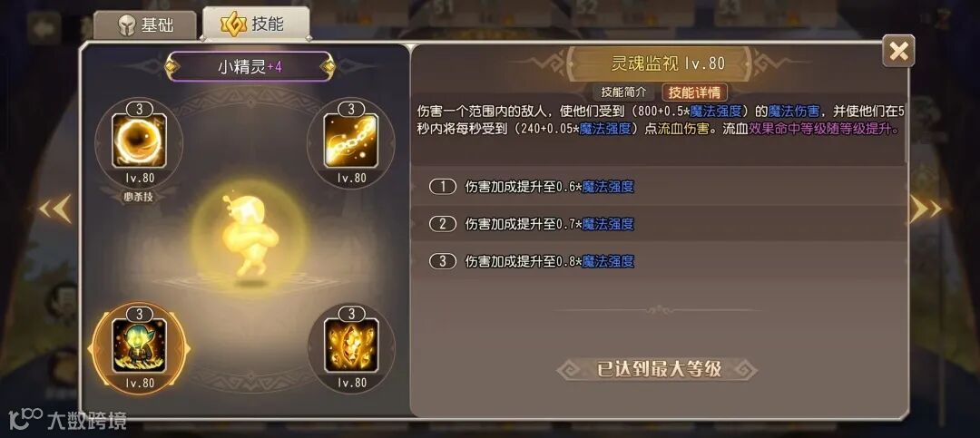Image resolution: width=980 pixels, height=438 pixels.
Task: Select the green goblin skill icon
Action: tap(139, 346)
